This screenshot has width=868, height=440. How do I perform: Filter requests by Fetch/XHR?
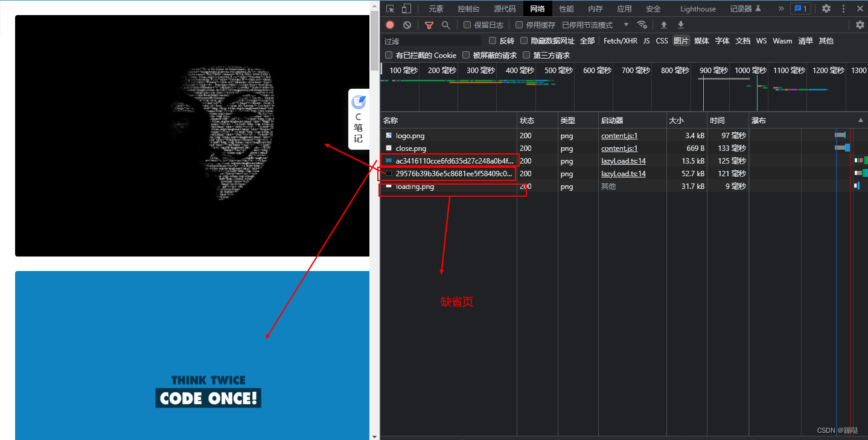pyautogui.click(x=620, y=40)
